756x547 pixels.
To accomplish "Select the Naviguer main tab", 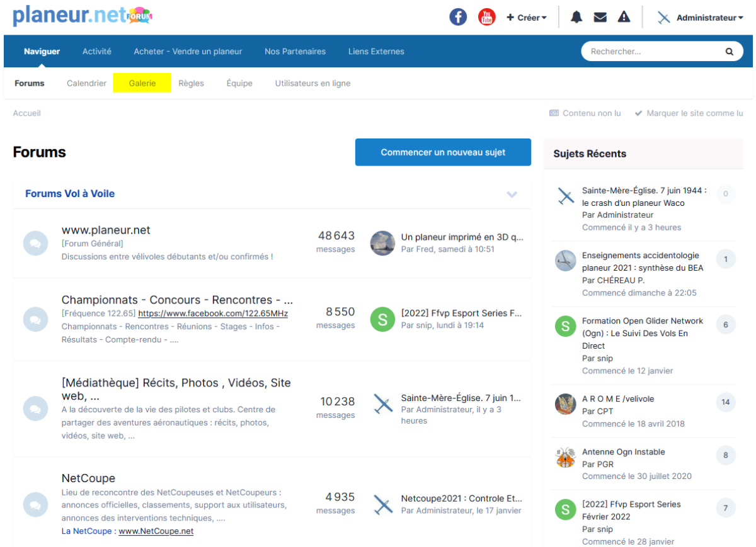I will [42, 52].
